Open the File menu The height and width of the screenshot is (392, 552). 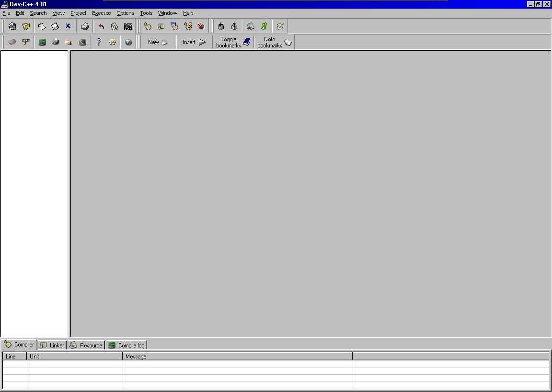[6, 13]
